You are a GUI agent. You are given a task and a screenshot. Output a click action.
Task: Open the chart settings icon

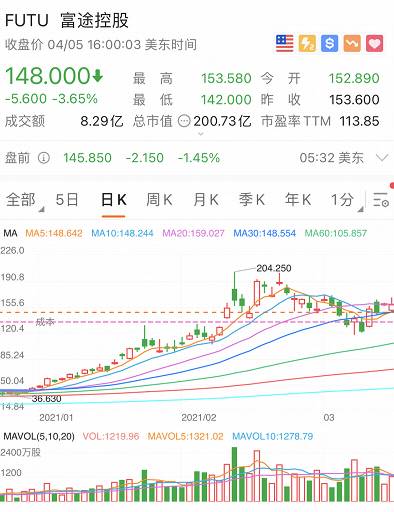point(381,200)
